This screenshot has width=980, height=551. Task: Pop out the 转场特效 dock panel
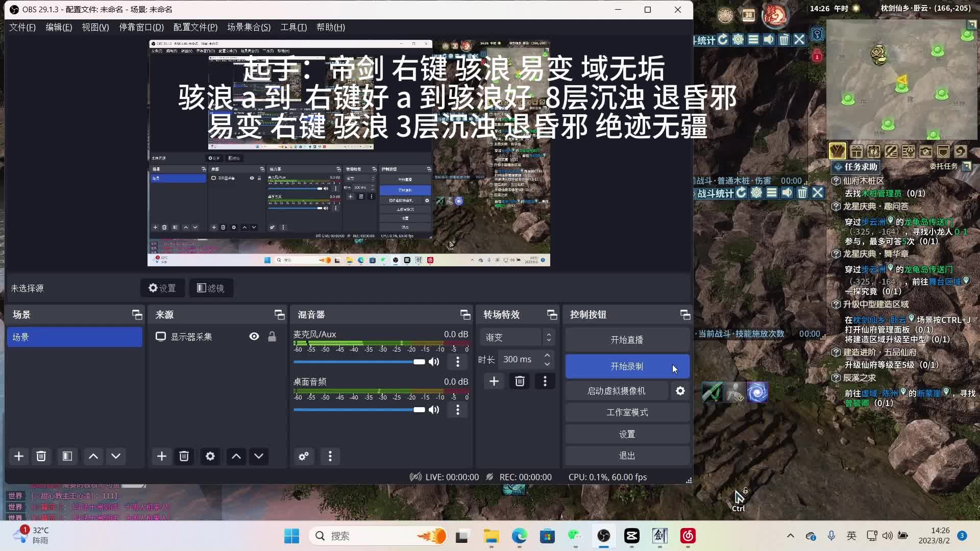tap(552, 315)
